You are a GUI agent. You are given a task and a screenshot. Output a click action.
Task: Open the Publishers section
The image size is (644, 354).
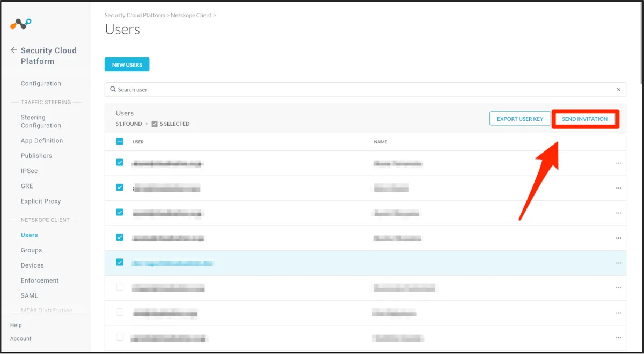click(36, 156)
